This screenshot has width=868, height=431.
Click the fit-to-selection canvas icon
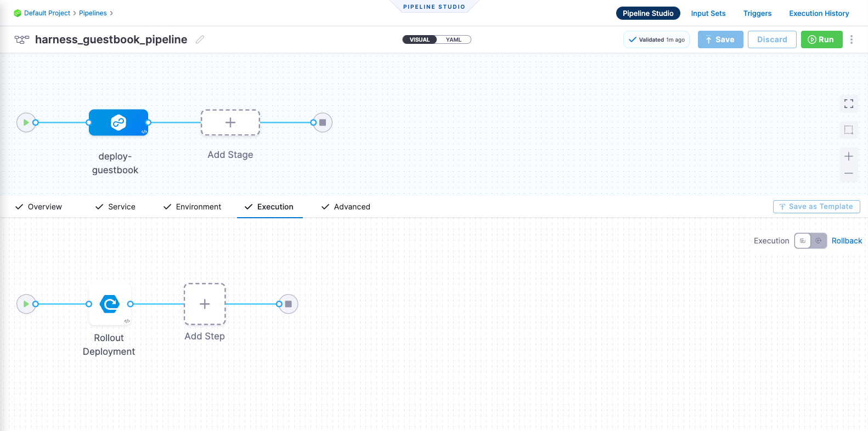848,130
